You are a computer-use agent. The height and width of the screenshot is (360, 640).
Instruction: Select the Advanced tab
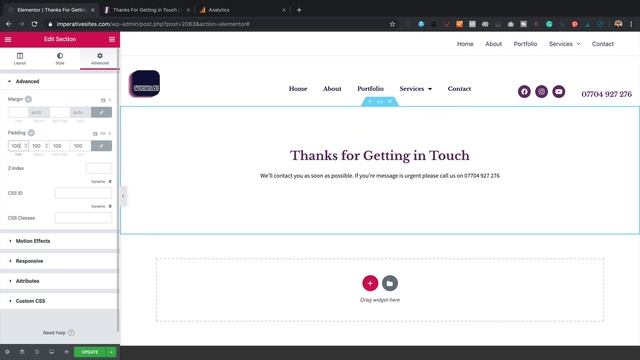point(100,58)
